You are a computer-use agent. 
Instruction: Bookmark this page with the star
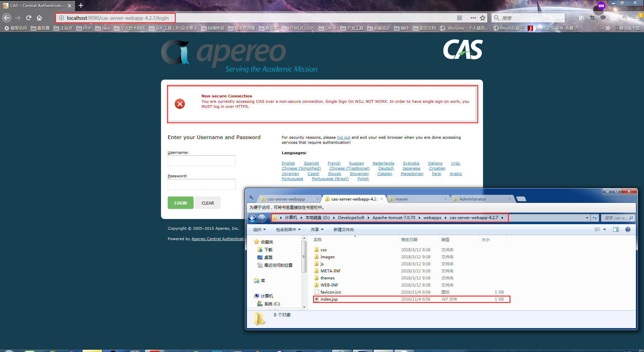(x=483, y=18)
